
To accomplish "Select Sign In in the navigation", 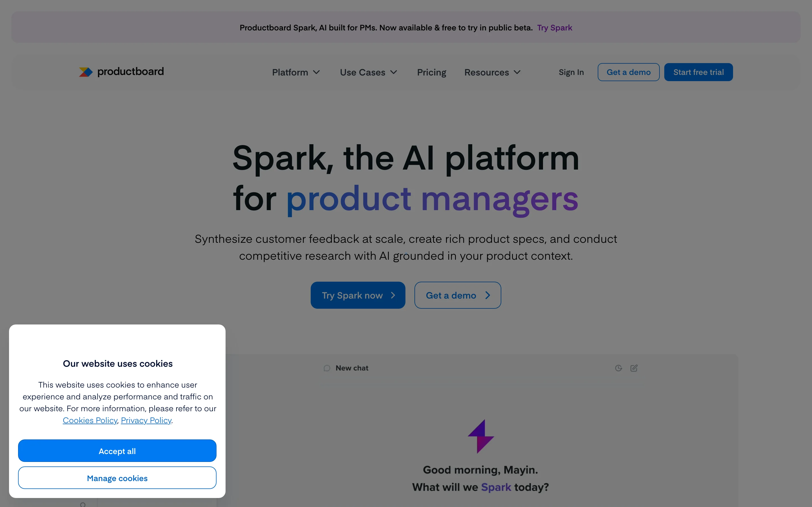I will pos(571,72).
